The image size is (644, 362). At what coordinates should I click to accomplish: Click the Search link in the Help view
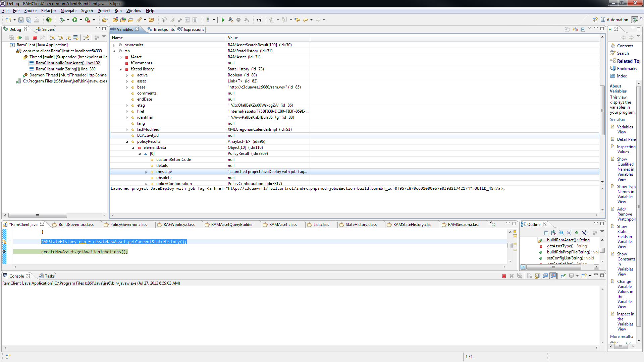tap(623, 53)
